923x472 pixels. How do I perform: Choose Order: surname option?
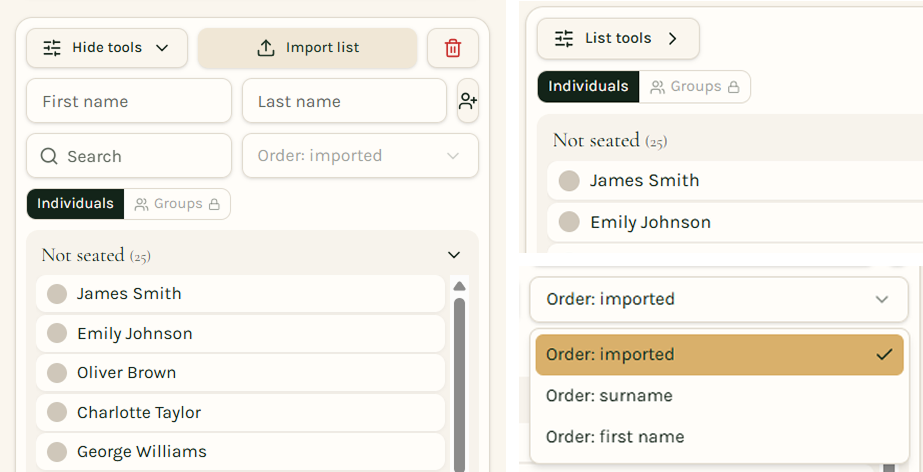coord(719,395)
